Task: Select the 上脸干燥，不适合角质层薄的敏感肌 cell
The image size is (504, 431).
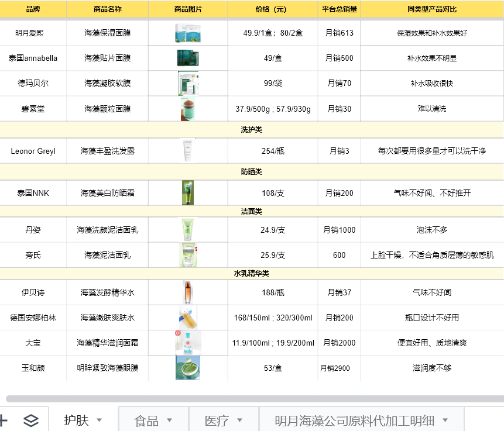Action: click(432, 255)
